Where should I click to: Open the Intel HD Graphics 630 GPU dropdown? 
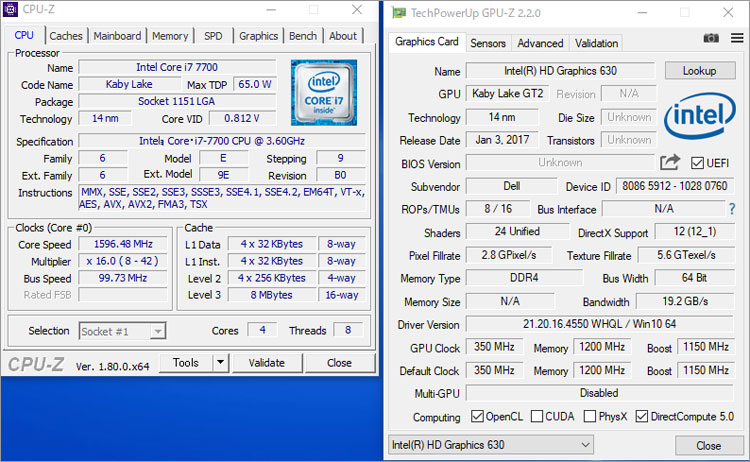(491, 445)
